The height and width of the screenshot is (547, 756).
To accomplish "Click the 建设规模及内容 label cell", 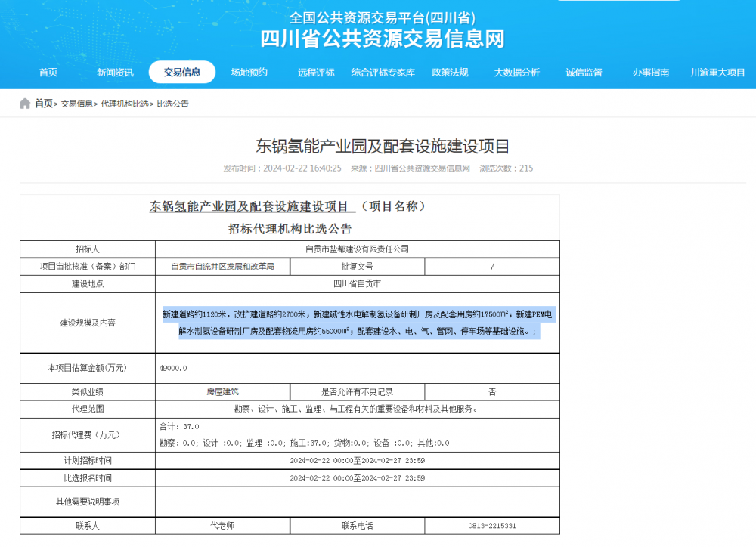I will coord(88,323).
